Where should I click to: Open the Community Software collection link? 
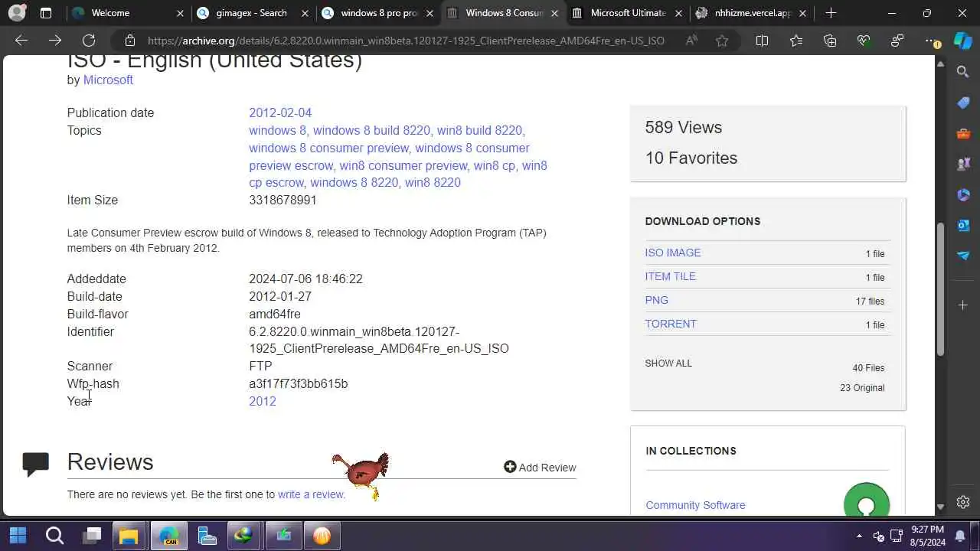click(x=695, y=505)
